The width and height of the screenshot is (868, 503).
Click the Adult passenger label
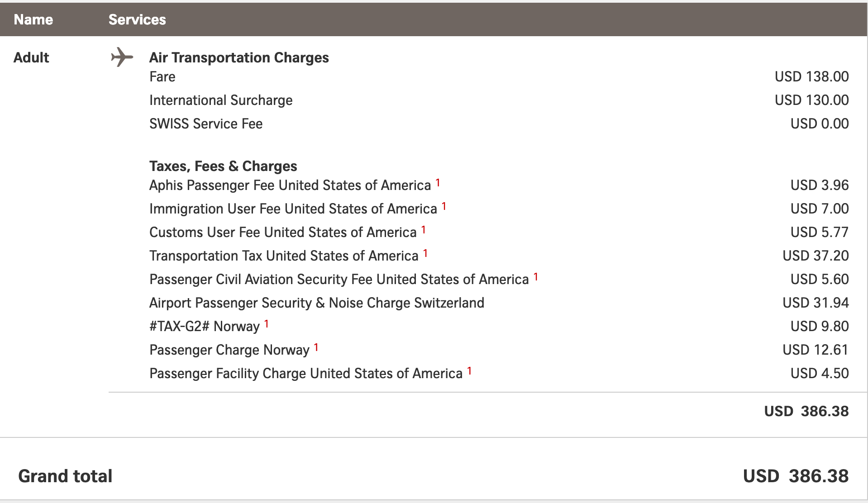coord(31,57)
